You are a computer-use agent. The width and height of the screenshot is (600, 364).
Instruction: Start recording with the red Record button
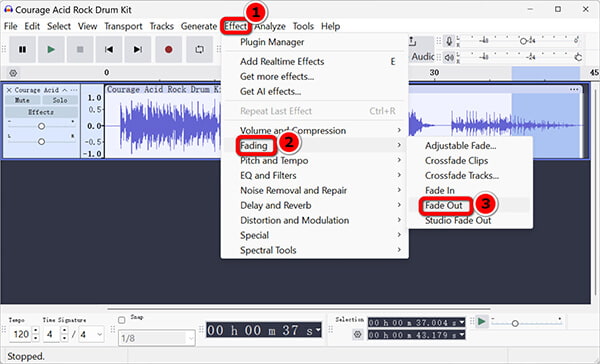(168, 49)
